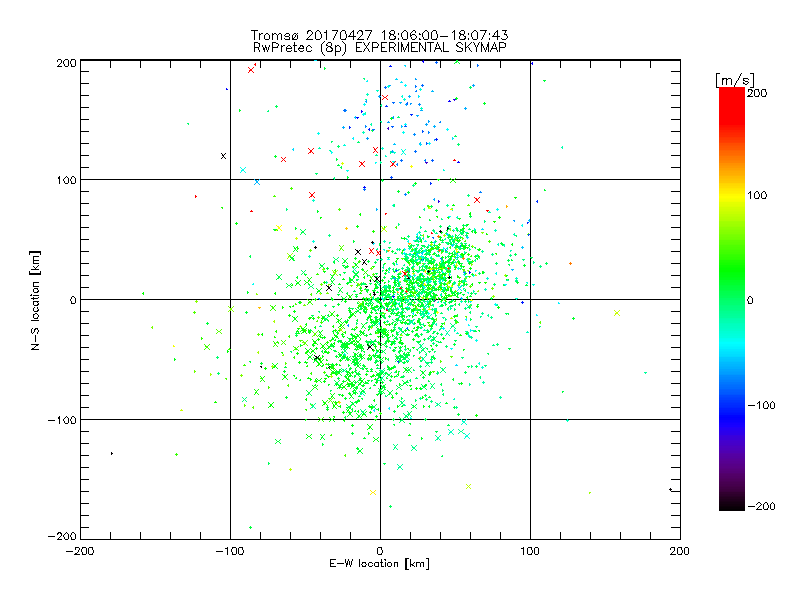Click the subtitle 'RwPretec (8p) EXPERIMENTAL SKYMAP'
The image size is (800, 600).
[380, 48]
